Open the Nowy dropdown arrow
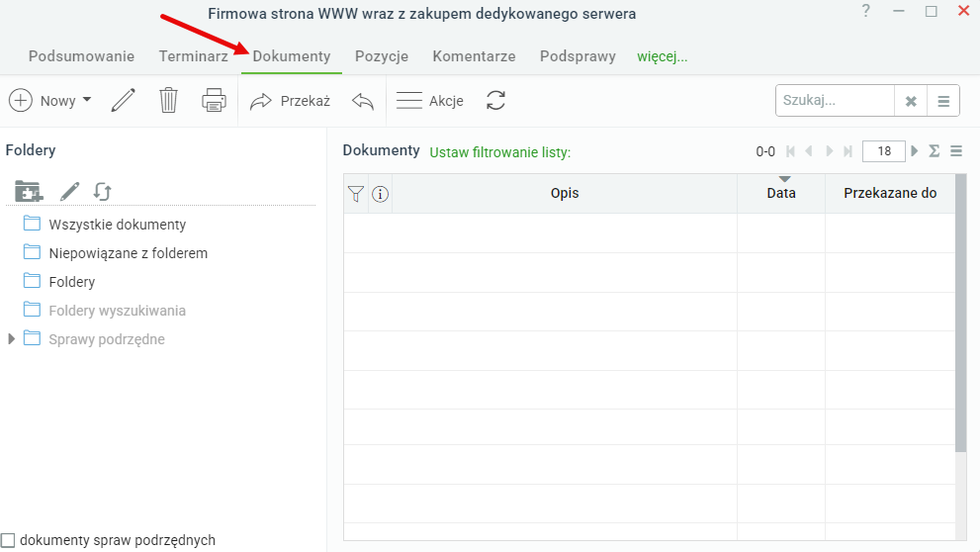Viewport: 980px width, 552px height. [x=87, y=100]
